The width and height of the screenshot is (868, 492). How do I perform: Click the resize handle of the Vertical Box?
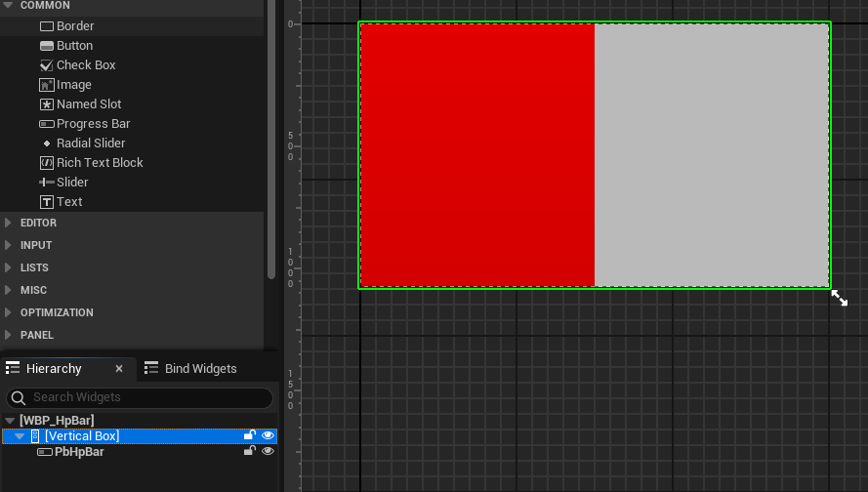[840, 298]
